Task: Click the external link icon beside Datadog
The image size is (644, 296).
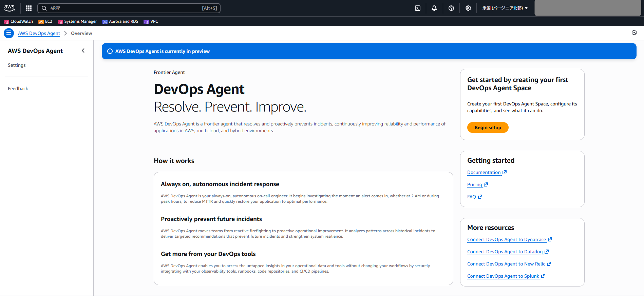Action: point(547,252)
